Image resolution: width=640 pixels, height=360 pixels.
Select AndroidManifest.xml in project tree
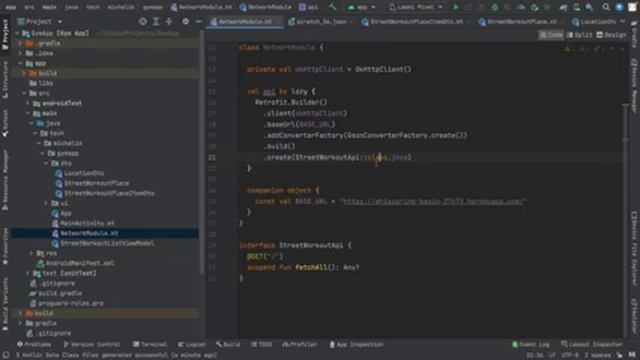tap(80, 263)
